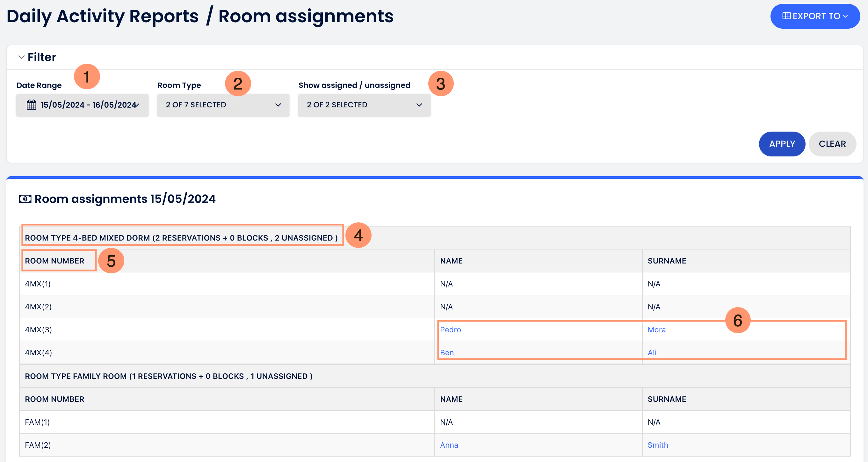Viewport: 868px width, 462px height.
Task: Open the Date Range picker field
Action: coord(88,105)
